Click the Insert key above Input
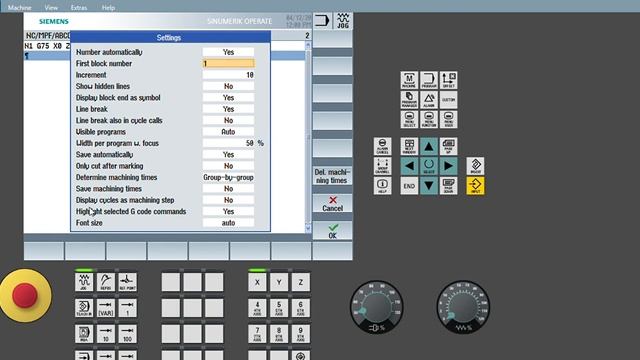This screenshot has width=640, height=360. tap(476, 166)
